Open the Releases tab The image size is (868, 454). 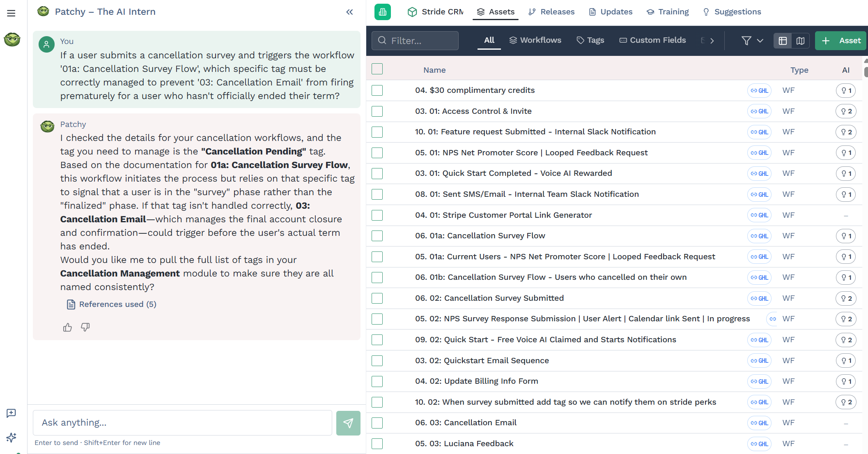[x=551, y=12]
